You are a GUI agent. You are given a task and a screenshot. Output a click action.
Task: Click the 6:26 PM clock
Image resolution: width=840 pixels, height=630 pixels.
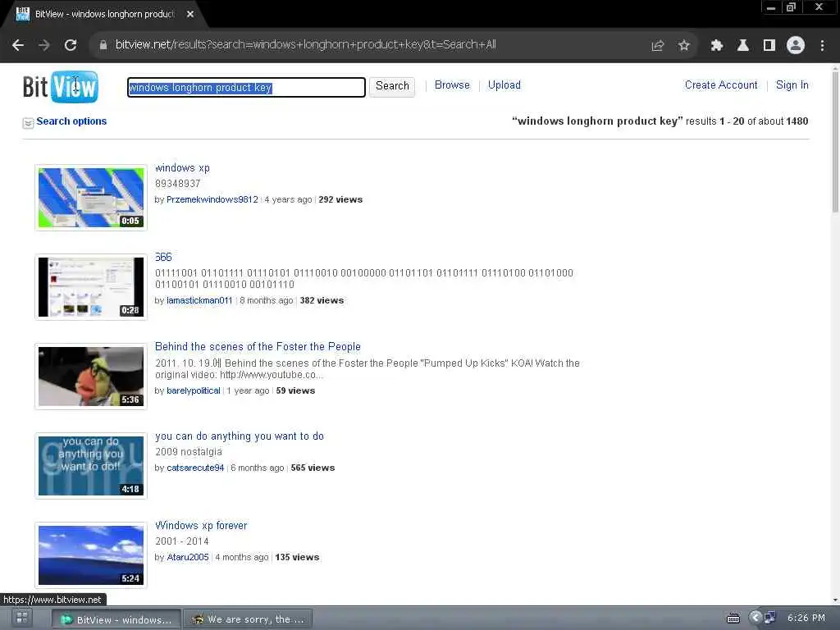coord(806,619)
